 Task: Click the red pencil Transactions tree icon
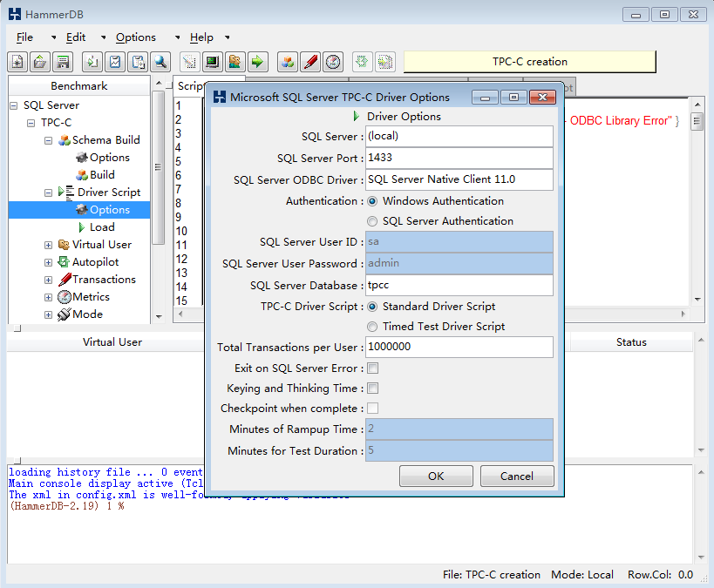point(65,280)
